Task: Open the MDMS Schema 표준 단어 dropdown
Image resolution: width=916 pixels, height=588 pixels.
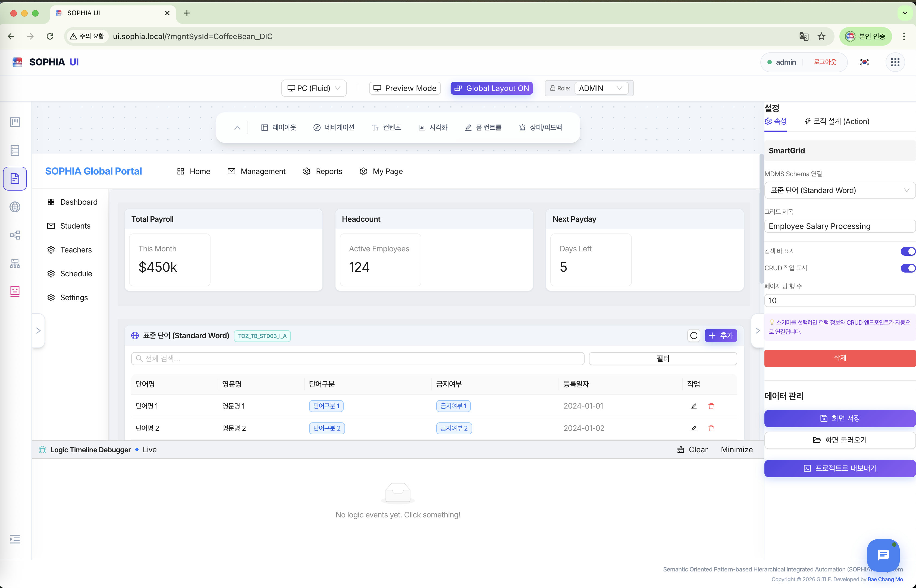Action: [840, 190]
